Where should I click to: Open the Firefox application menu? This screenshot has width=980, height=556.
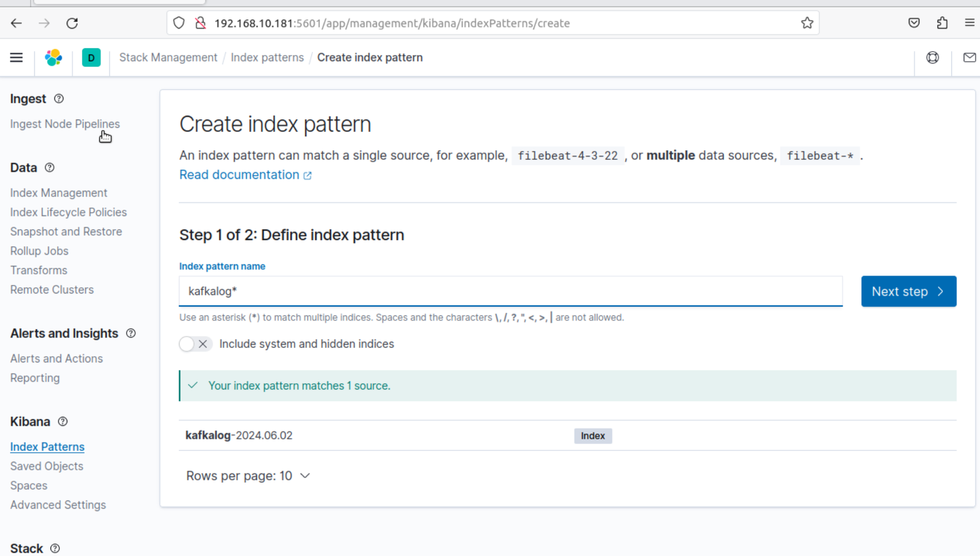tap(970, 23)
